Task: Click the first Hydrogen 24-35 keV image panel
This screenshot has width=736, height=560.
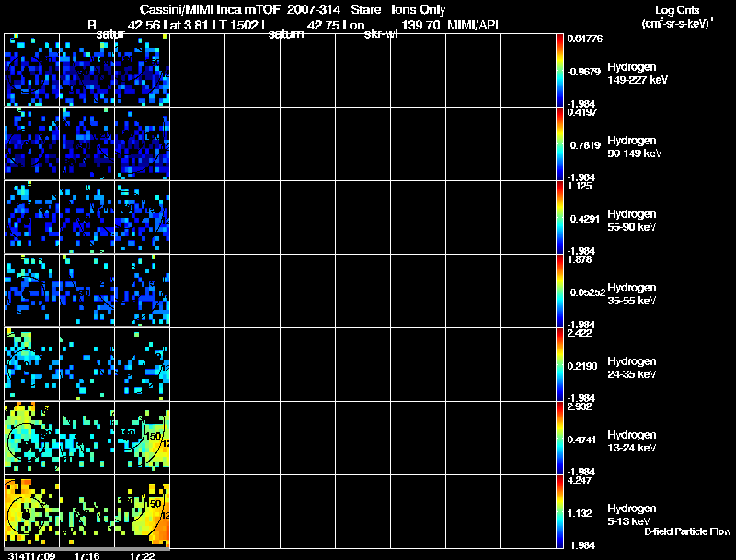Action: [x=31, y=364]
